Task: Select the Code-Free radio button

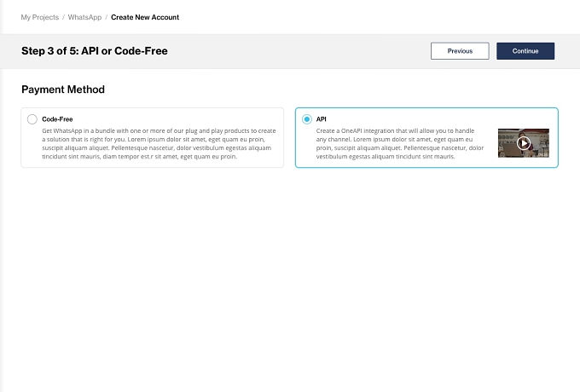Action: 32,119
